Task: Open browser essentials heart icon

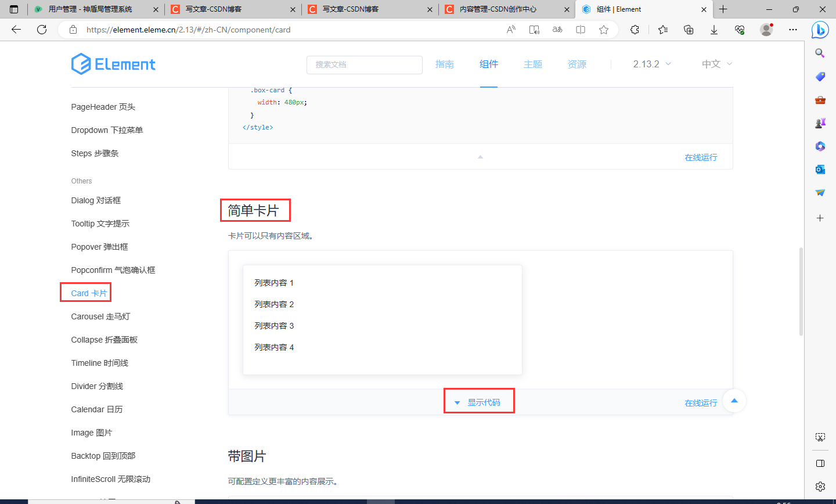Action: tap(740, 30)
